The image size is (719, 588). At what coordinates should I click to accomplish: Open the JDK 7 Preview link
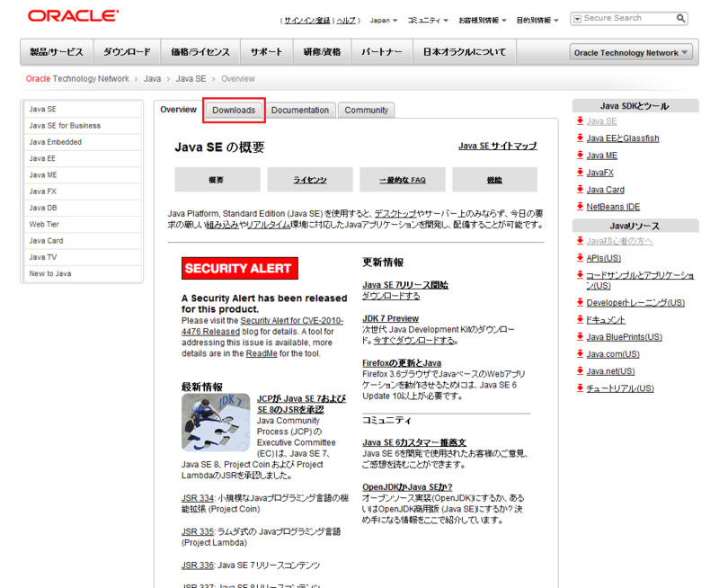pos(391,318)
